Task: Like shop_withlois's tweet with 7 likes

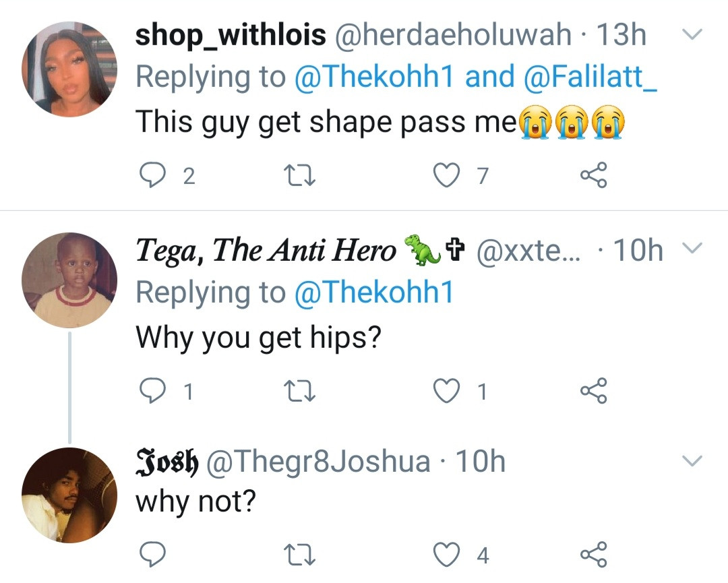Action: pyautogui.click(x=445, y=176)
